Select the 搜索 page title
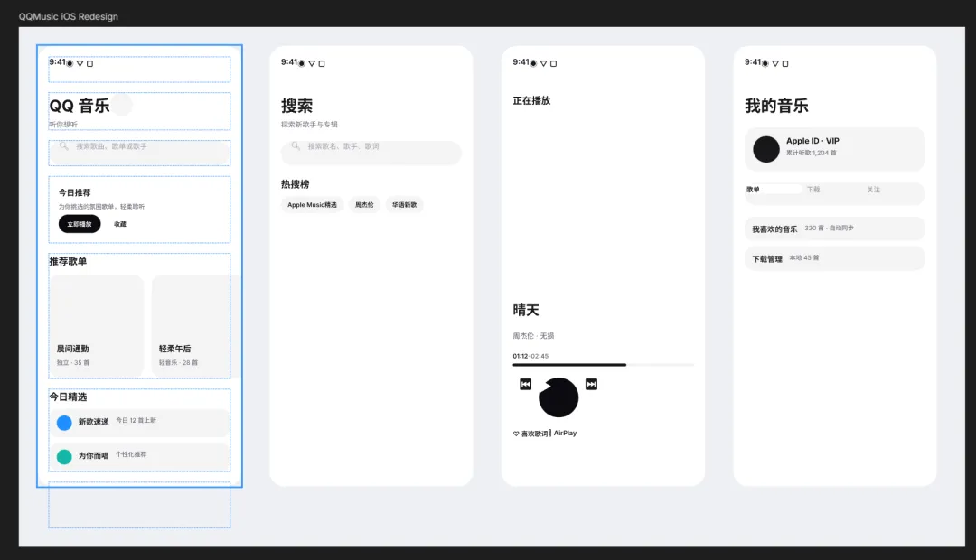The height and width of the screenshot is (560, 976). pyautogui.click(x=297, y=106)
